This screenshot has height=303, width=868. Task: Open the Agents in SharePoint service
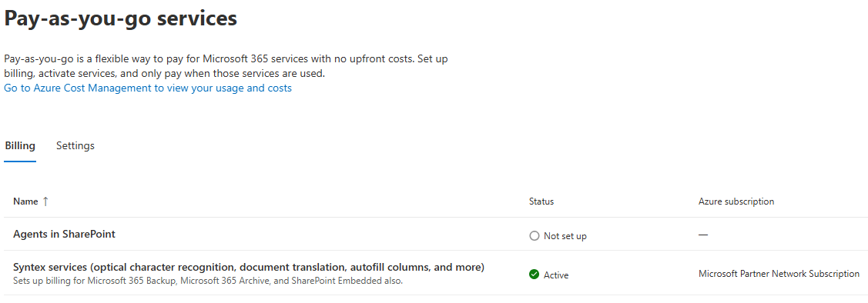(64, 234)
